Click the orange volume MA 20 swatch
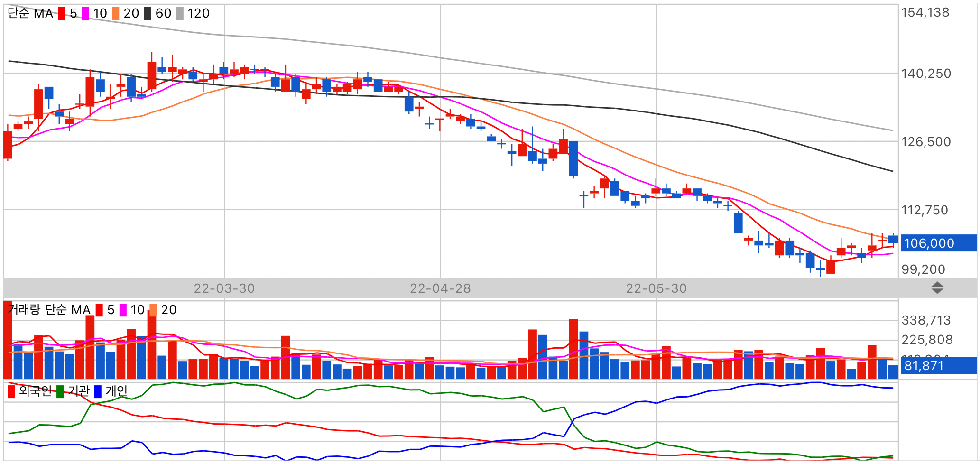 click(x=153, y=310)
